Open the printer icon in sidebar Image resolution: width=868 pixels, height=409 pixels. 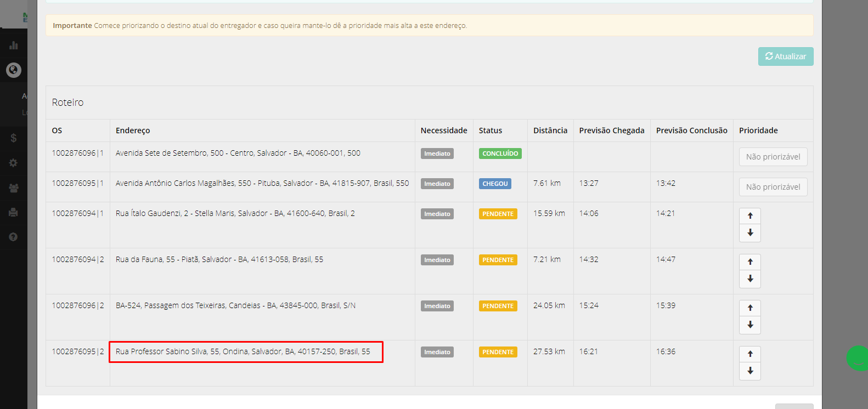coord(14,212)
